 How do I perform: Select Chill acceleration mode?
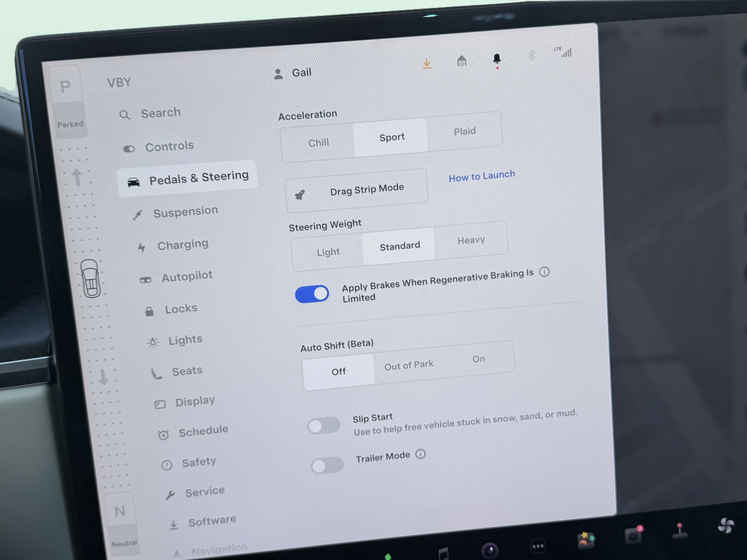click(x=318, y=143)
